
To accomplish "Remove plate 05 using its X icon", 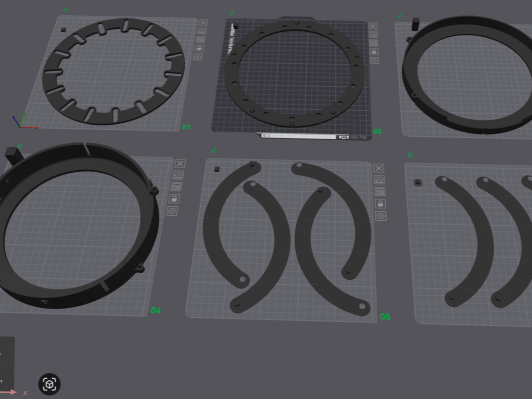I will (378, 168).
